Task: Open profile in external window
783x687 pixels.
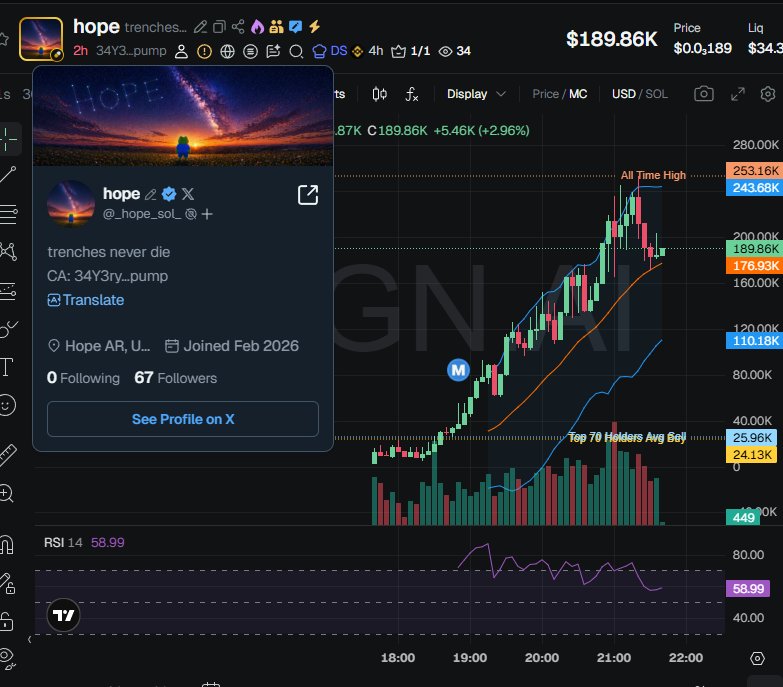Action: (308, 195)
